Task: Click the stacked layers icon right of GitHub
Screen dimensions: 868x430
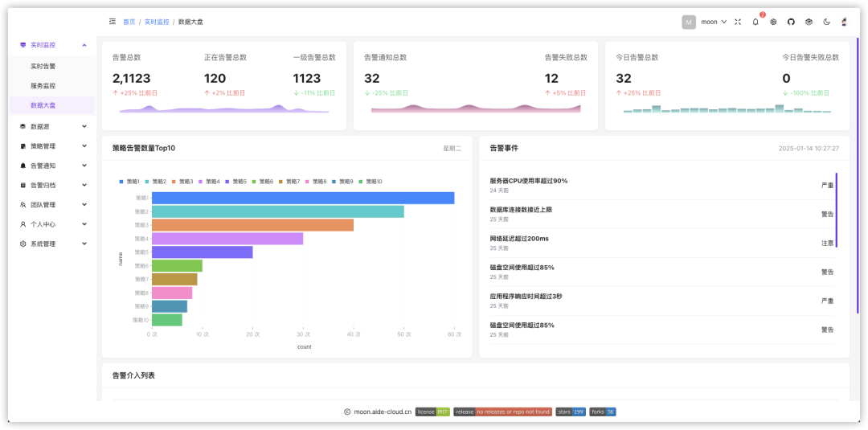Action: pos(809,23)
